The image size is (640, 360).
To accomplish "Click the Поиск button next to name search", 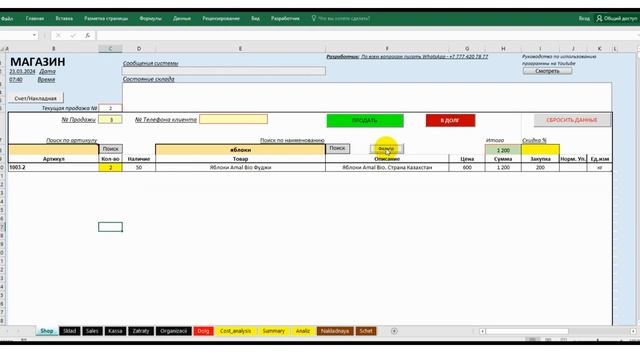I will 337,149.
